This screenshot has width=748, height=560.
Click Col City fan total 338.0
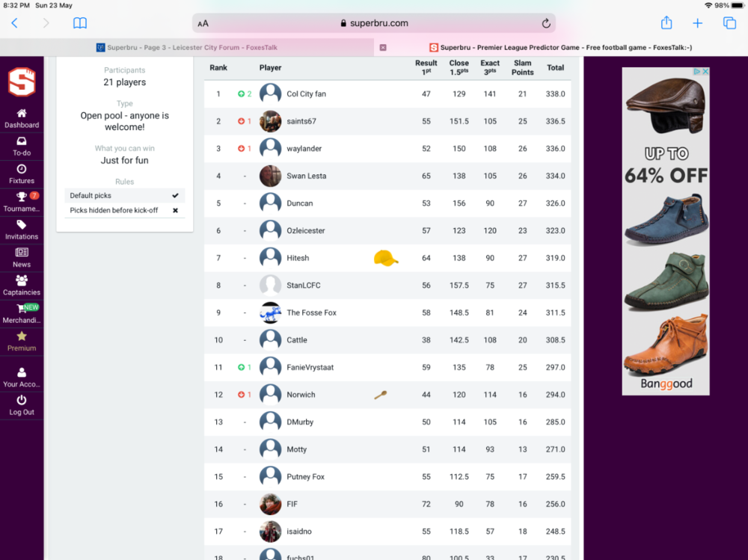[x=555, y=94]
